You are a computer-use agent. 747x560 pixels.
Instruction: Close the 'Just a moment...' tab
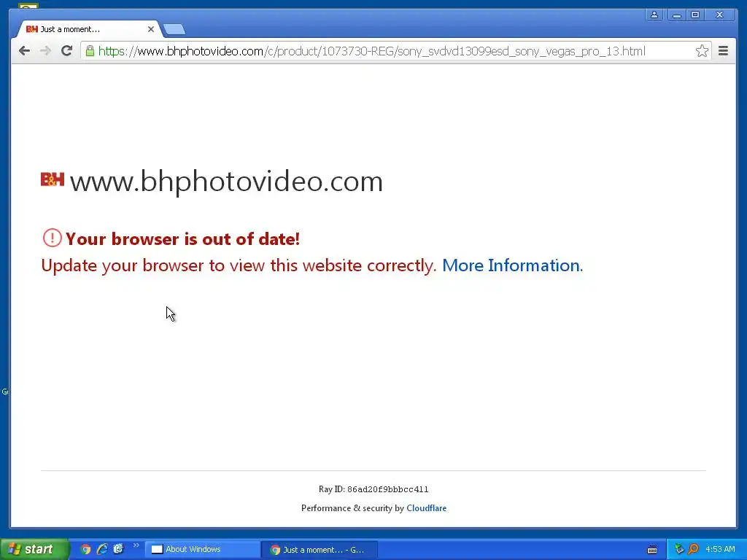151,29
